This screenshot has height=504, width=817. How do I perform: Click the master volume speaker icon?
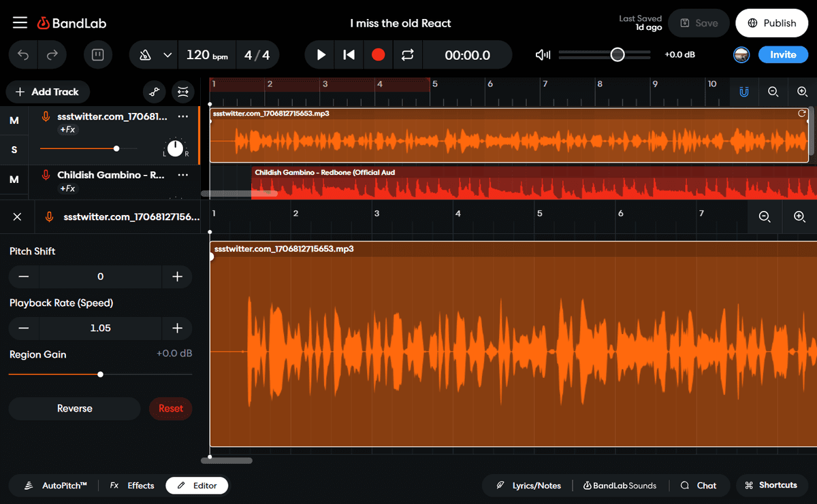(543, 55)
